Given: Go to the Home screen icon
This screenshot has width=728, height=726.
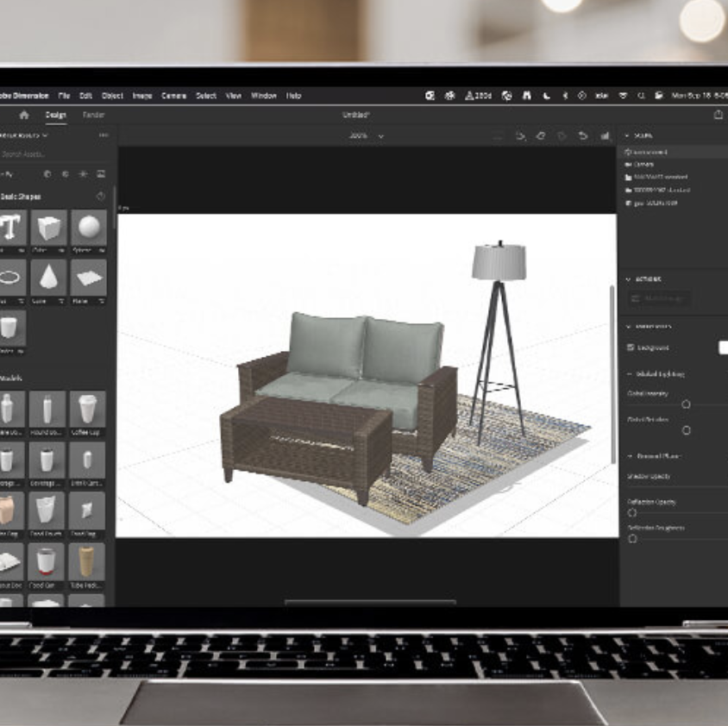Looking at the screenshot, I should click(x=24, y=115).
